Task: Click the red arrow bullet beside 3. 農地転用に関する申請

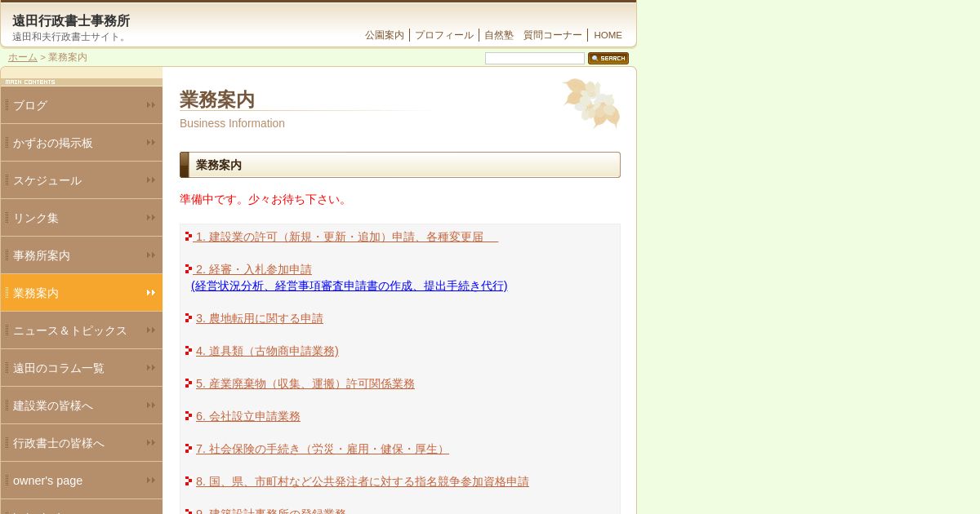Action: [189, 318]
